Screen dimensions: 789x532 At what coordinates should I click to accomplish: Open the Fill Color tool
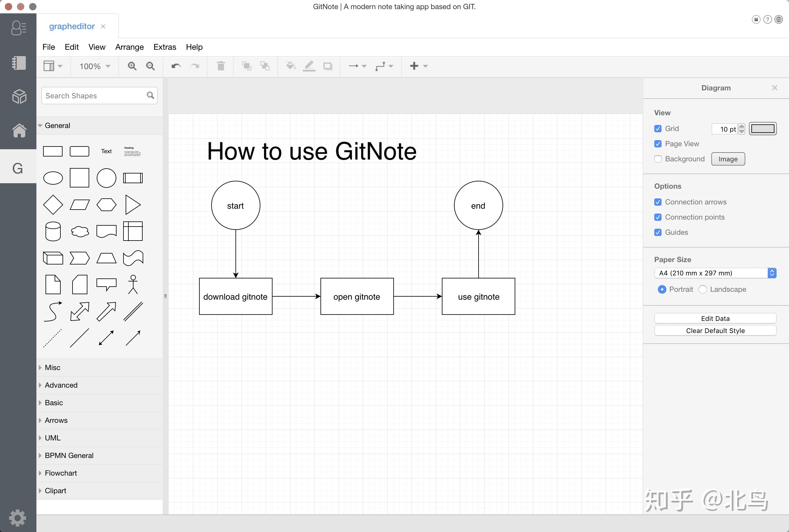(x=290, y=66)
